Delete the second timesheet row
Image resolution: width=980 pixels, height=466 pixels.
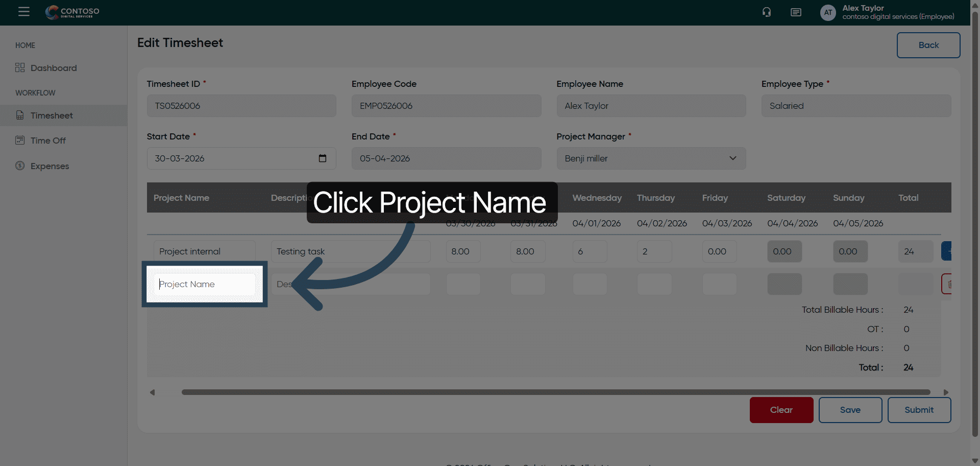pos(947,284)
